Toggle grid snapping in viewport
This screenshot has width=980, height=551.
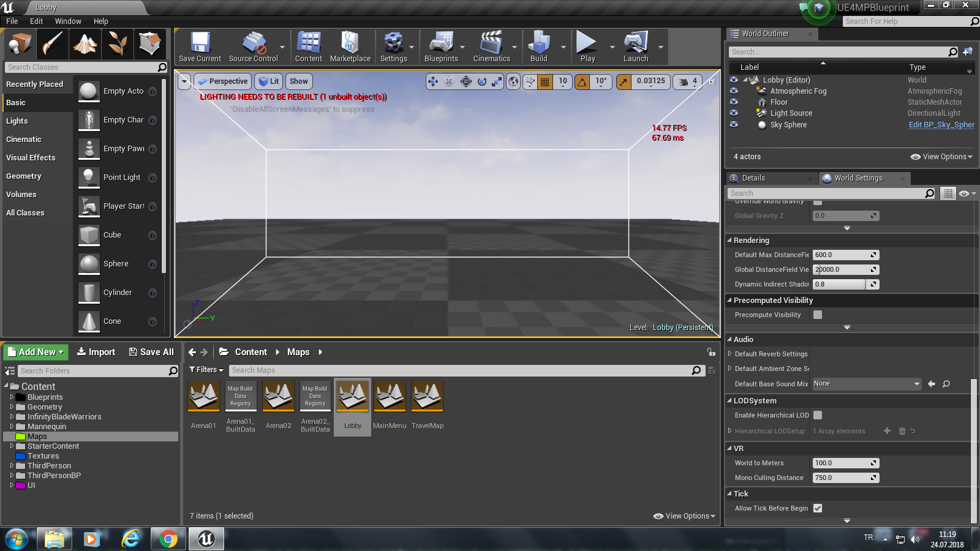click(x=545, y=81)
